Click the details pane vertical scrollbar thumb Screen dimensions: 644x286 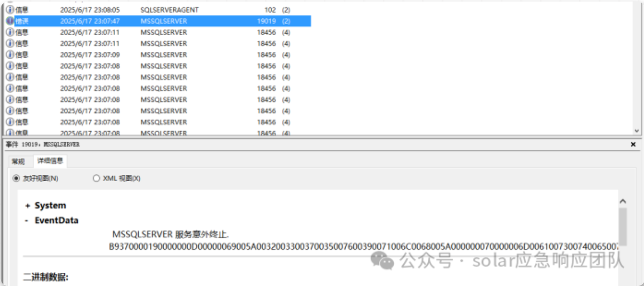pyautogui.click(x=623, y=227)
